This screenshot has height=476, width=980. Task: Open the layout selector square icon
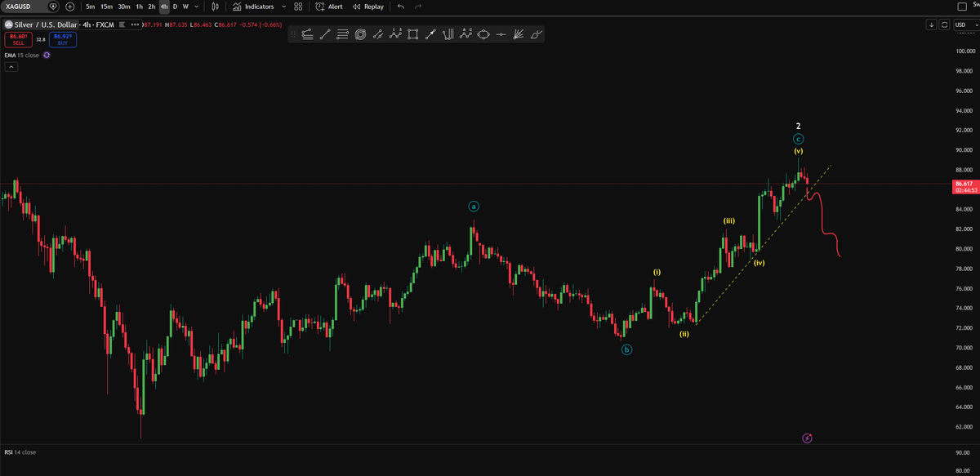coord(961,7)
